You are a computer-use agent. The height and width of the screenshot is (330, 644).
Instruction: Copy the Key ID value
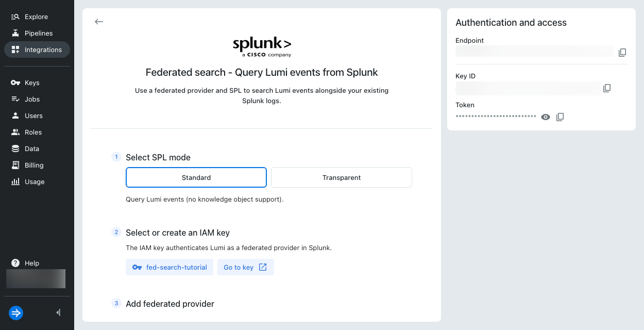(x=607, y=88)
